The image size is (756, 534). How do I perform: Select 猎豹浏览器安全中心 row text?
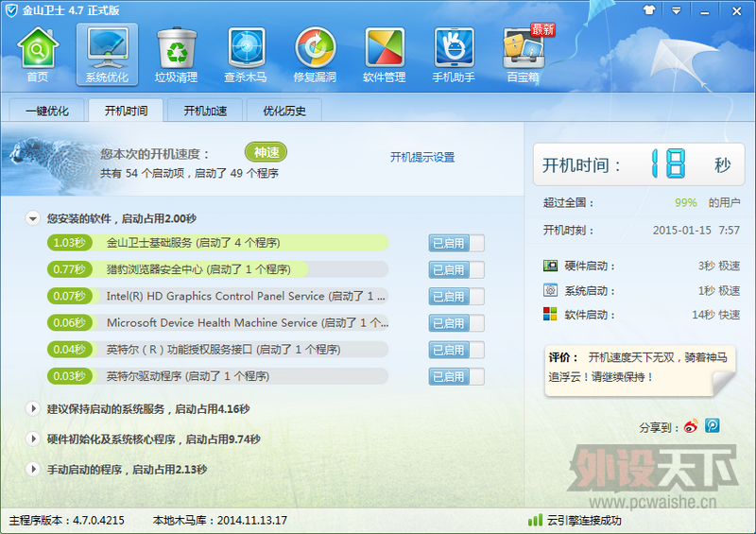coord(198,269)
